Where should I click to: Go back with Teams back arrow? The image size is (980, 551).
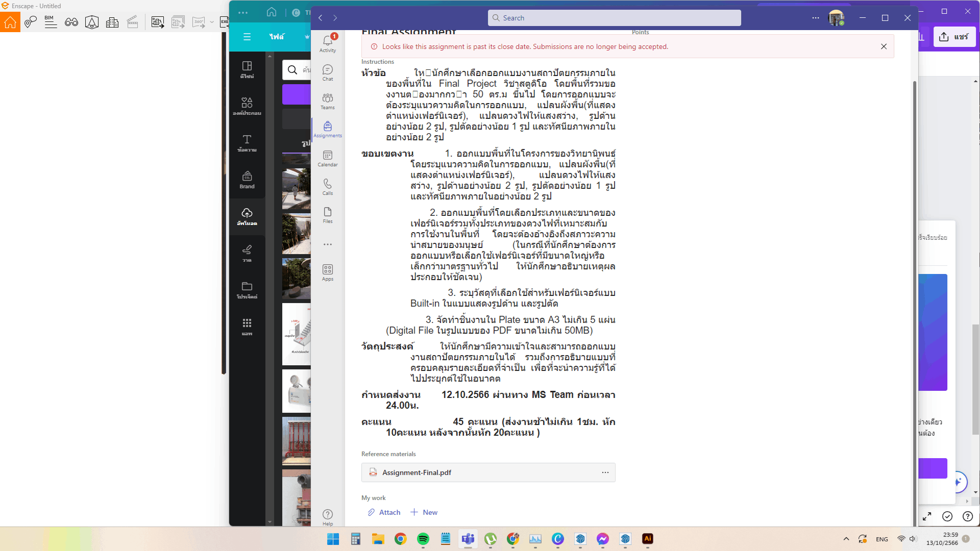[x=320, y=18]
